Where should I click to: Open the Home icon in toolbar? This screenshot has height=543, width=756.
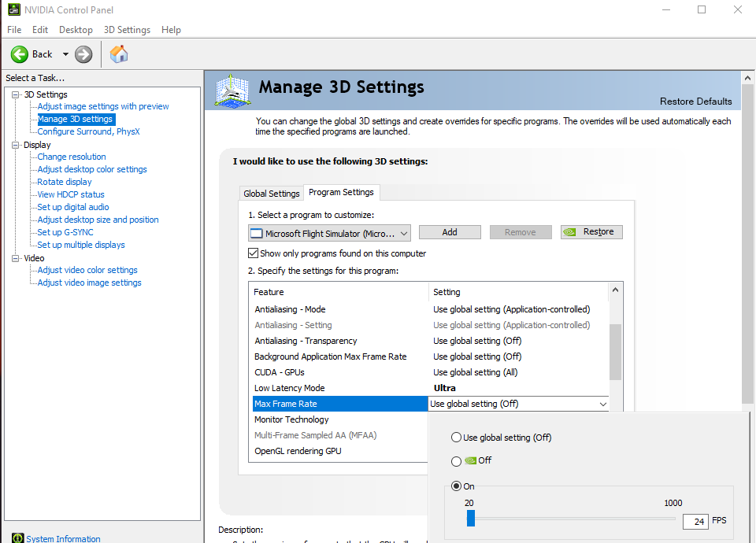[119, 54]
